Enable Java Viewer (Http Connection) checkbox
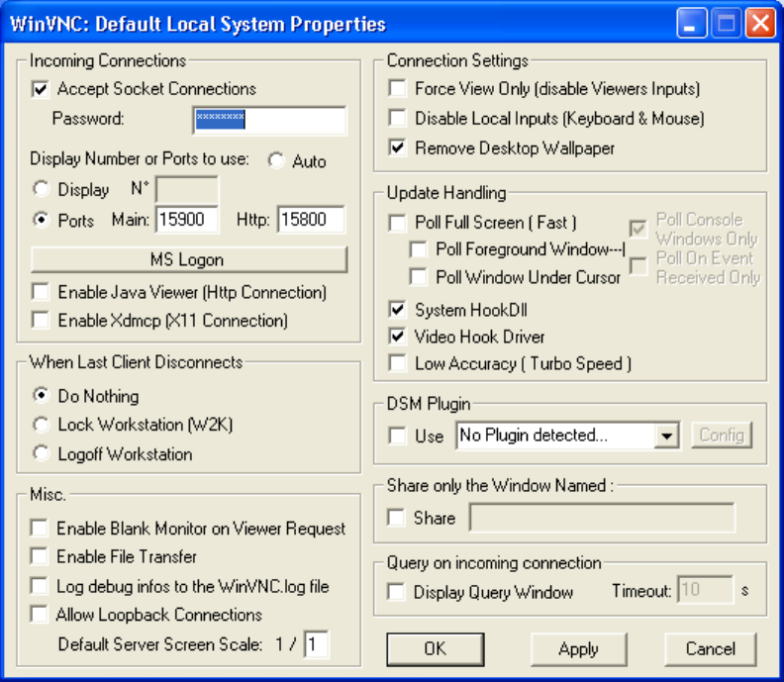The height and width of the screenshot is (682, 784). (41, 291)
